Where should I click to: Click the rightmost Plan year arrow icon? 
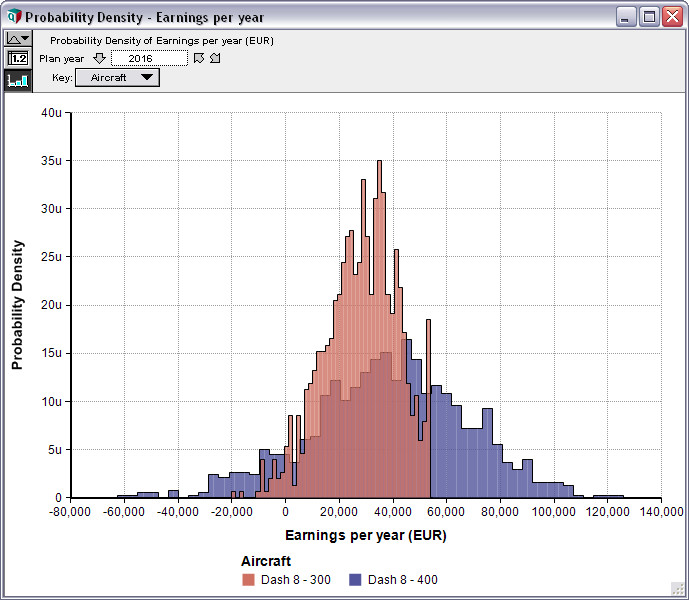pos(215,59)
